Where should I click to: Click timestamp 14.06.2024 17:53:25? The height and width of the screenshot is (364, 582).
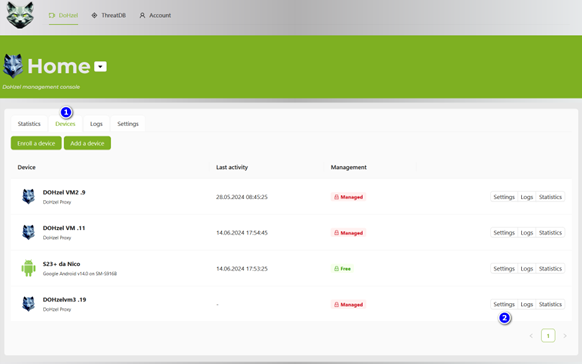coord(242,269)
